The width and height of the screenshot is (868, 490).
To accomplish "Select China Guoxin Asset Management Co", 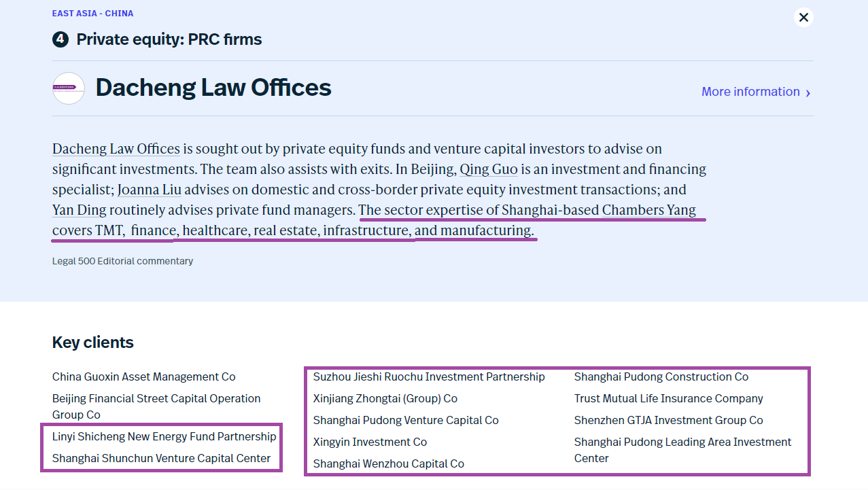I will (x=144, y=377).
